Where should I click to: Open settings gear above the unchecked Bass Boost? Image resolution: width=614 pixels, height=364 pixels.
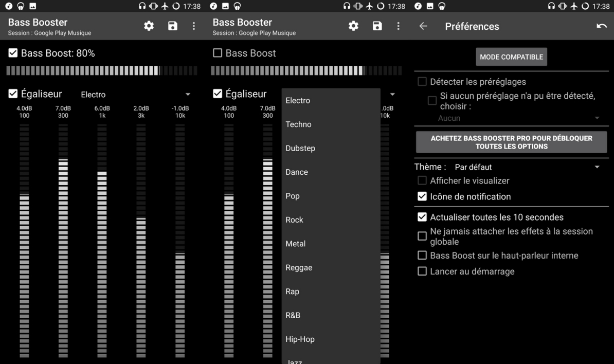353,26
